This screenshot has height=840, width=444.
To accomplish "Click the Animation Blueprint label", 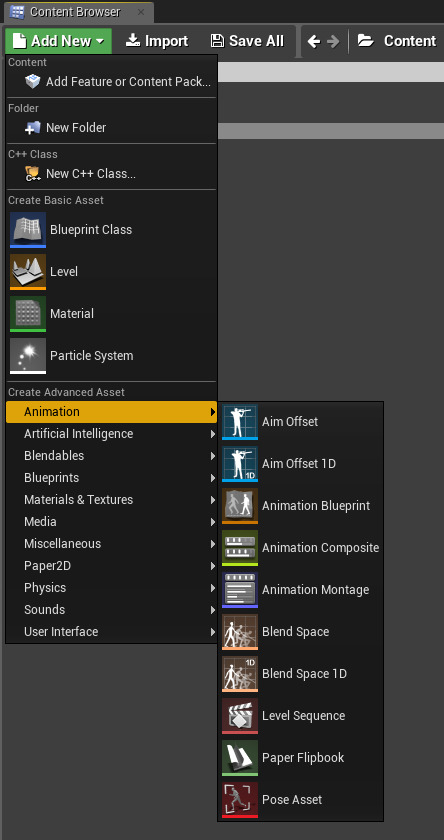I will tap(316, 506).
